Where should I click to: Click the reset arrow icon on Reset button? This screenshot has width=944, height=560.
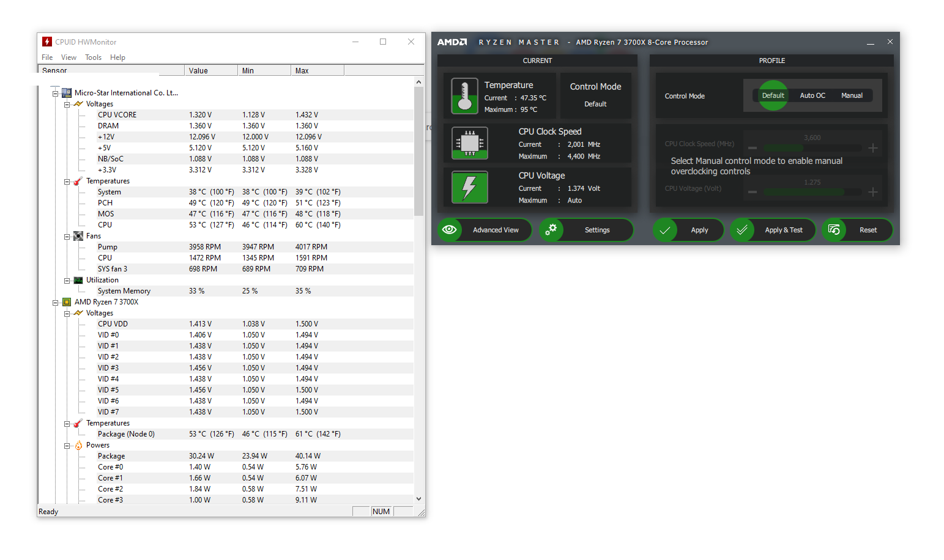point(834,230)
